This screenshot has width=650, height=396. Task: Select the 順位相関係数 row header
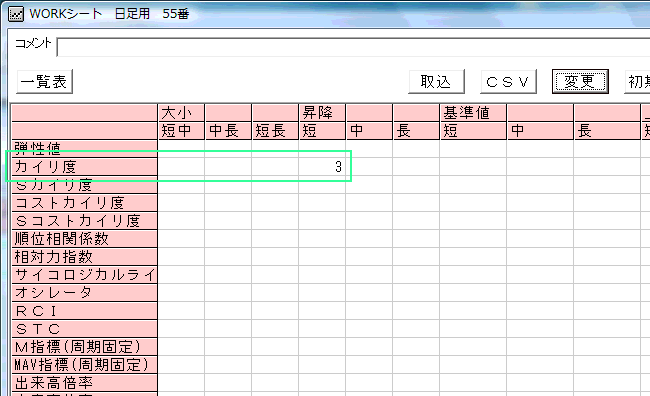[x=85, y=239]
